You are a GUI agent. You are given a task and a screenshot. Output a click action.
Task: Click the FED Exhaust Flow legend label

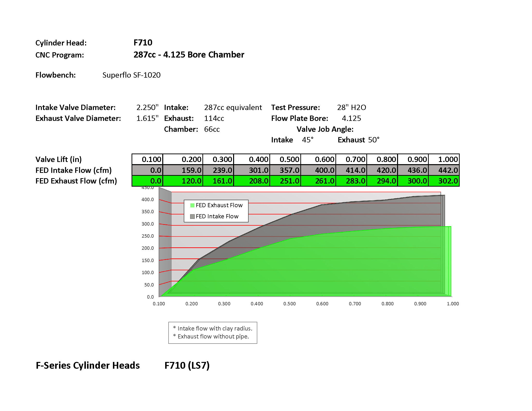(x=219, y=205)
